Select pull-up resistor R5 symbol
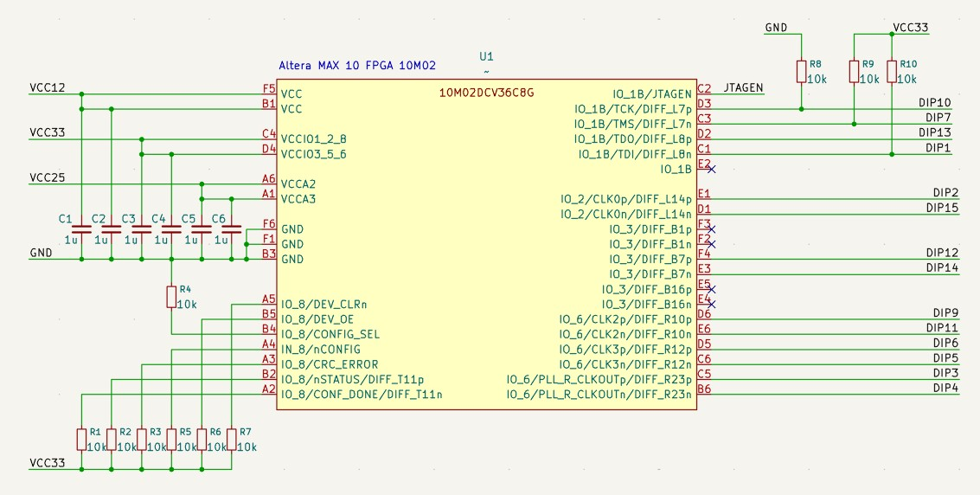980x495 pixels. (171, 439)
